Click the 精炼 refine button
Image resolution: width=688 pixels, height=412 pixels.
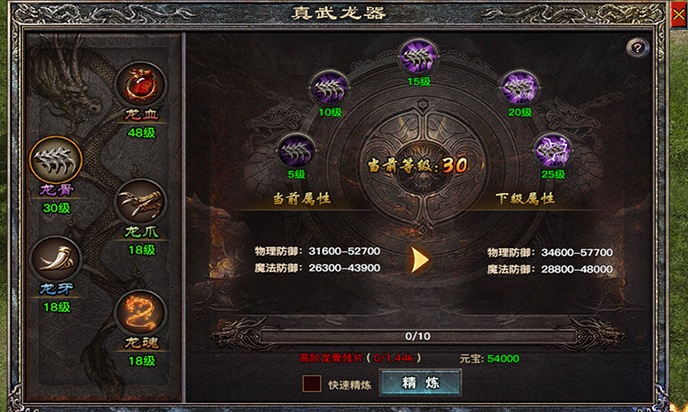point(420,383)
